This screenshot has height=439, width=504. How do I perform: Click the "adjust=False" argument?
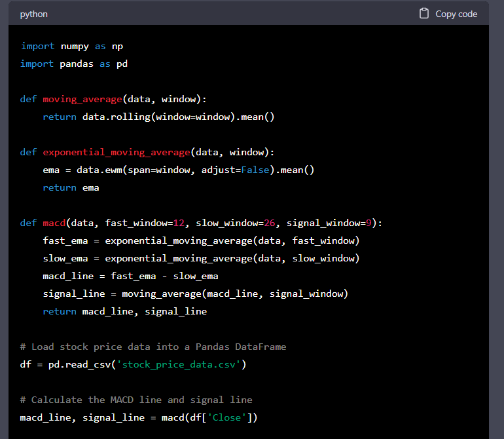[x=235, y=170]
